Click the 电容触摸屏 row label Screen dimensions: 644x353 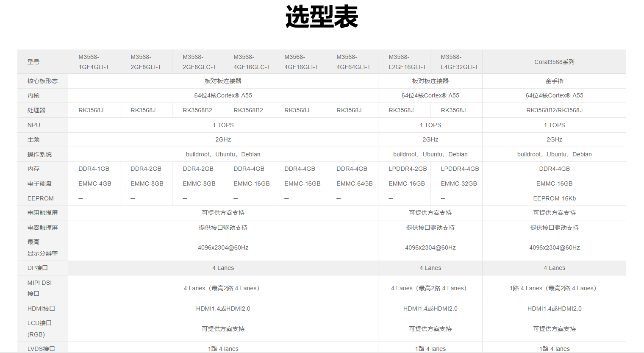42,228
